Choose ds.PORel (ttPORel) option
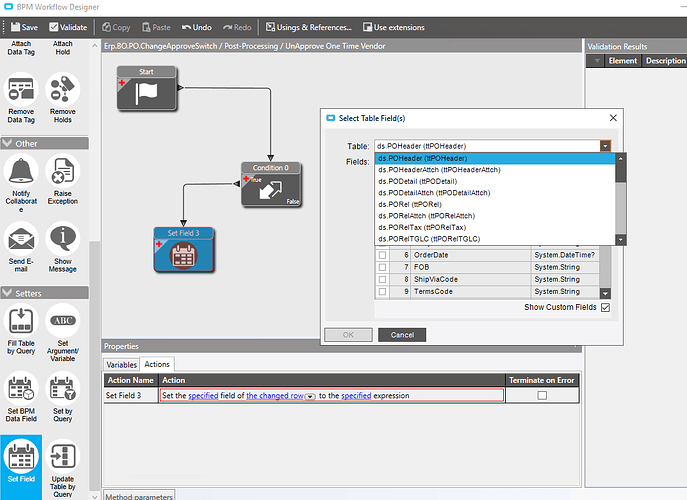 [495, 204]
